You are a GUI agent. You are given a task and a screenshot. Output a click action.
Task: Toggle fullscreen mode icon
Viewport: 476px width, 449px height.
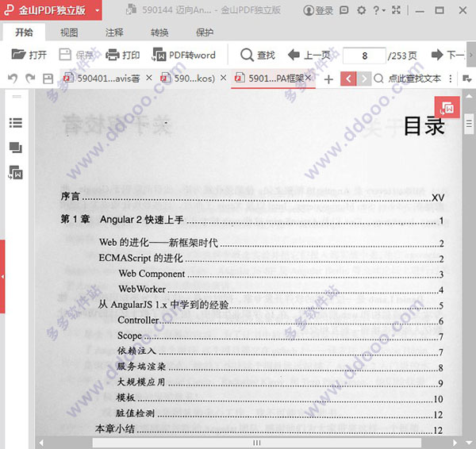396,10
